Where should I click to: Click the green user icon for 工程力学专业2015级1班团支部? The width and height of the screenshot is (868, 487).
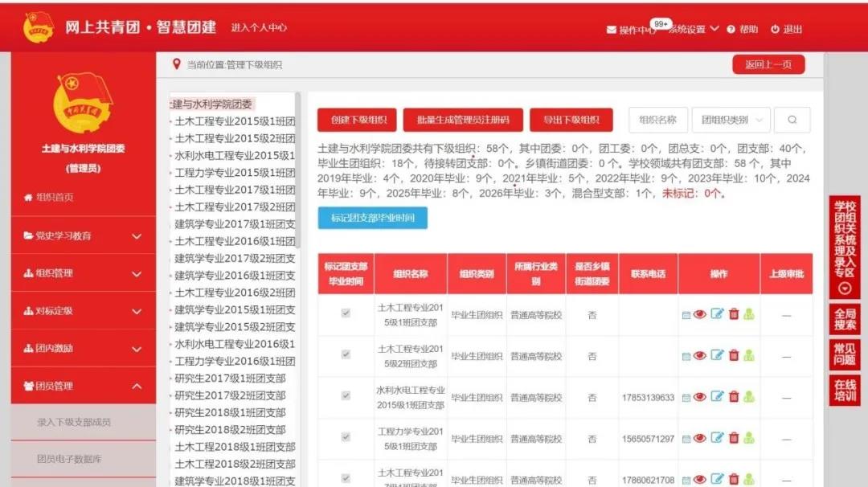point(749,438)
